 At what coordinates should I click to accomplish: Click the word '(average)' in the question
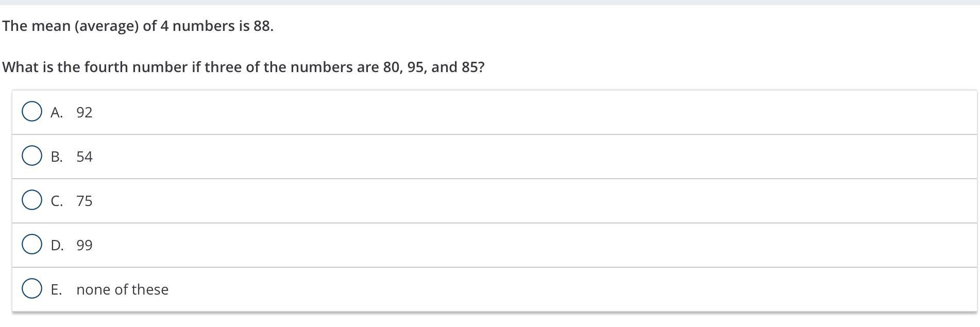pyautogui.click(x=107, y=26)
